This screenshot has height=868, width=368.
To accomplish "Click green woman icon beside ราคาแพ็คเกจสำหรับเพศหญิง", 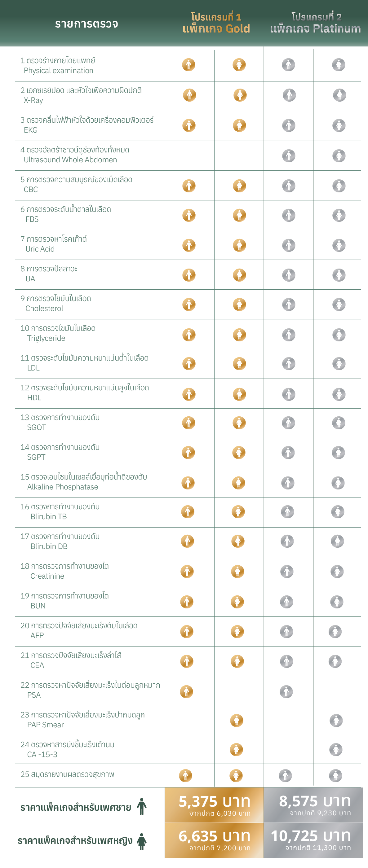I will coord(142,841).
